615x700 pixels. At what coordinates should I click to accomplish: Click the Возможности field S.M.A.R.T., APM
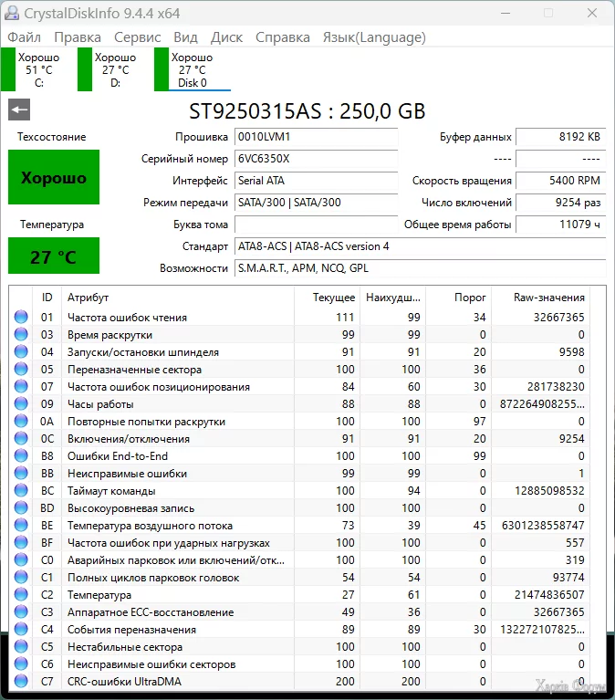[420, 267]
